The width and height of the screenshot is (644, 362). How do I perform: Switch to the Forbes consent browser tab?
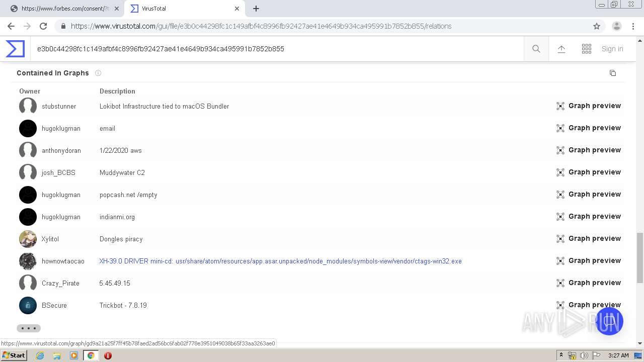click(x=65, y=9)
